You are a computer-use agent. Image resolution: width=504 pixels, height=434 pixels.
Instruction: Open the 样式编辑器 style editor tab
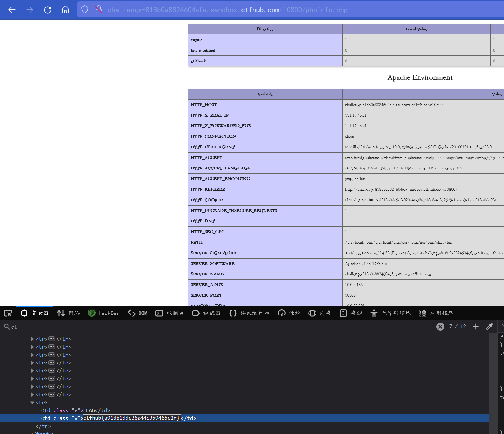tap(249, 313)
